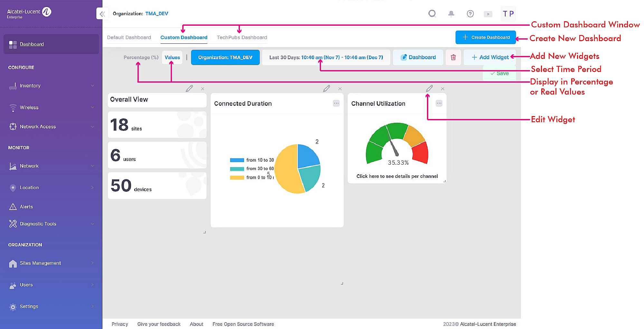Switch to the Default Dashboard tab
Image resolution: width=644 pixels, height=329 pixels.
129,37
